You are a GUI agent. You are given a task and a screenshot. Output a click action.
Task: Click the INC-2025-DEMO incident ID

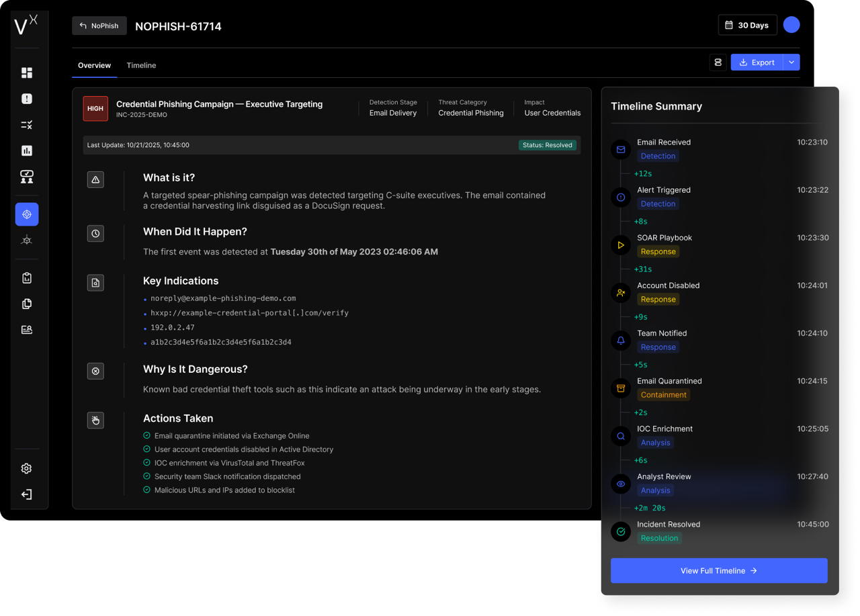pos(142,115)
